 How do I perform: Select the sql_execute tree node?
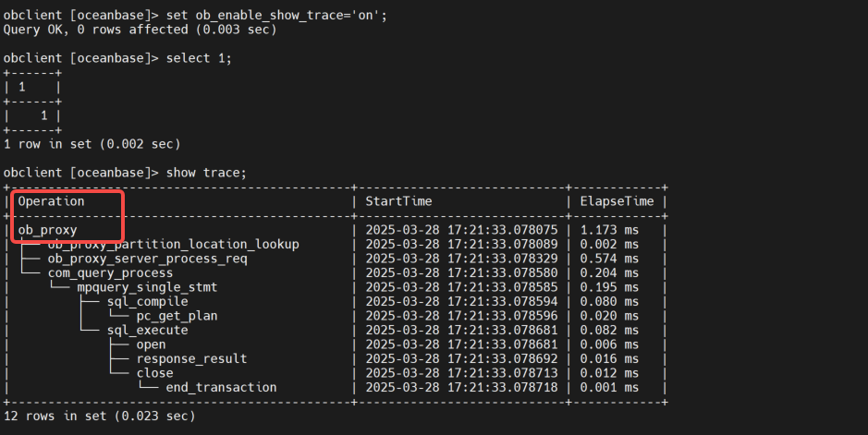tap(147, 330)
